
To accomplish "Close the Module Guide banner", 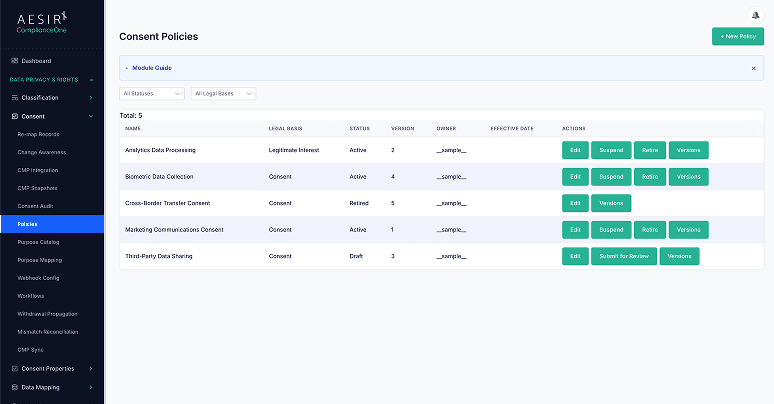I will [753, 68].
